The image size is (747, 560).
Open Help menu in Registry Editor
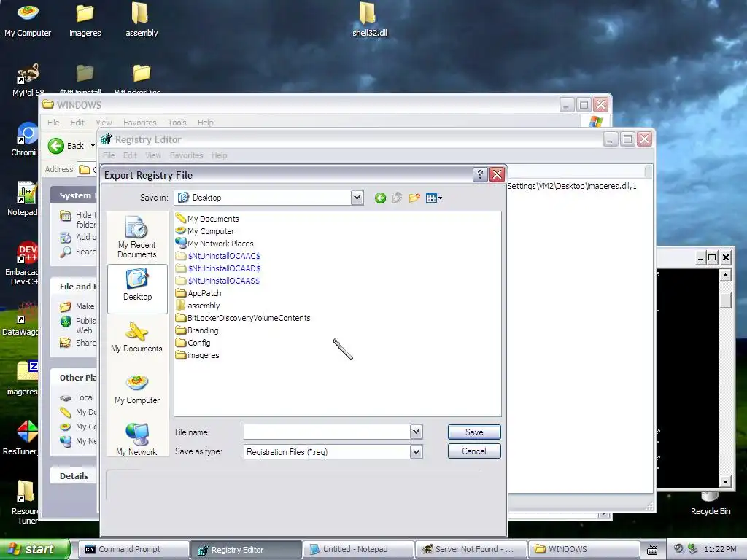pyautogui.click(x=219, y=155)
